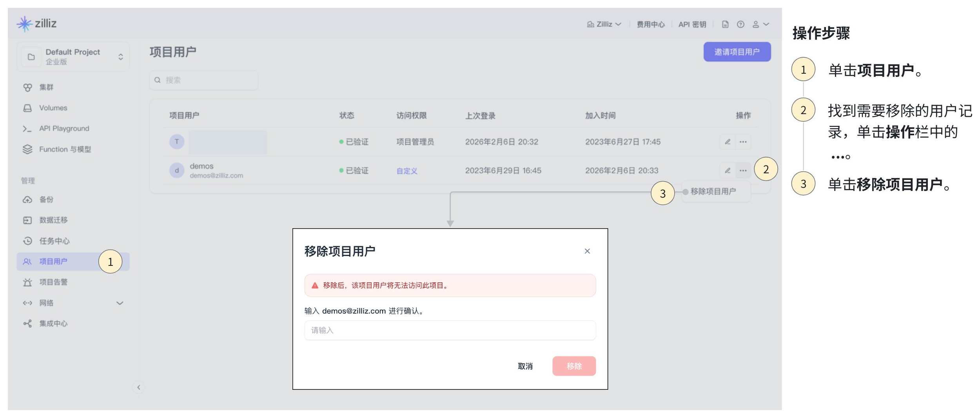Click the edit pencil icon for project admin row
The width and height of the screenshot is (980, 418).
tap(727, 142)
